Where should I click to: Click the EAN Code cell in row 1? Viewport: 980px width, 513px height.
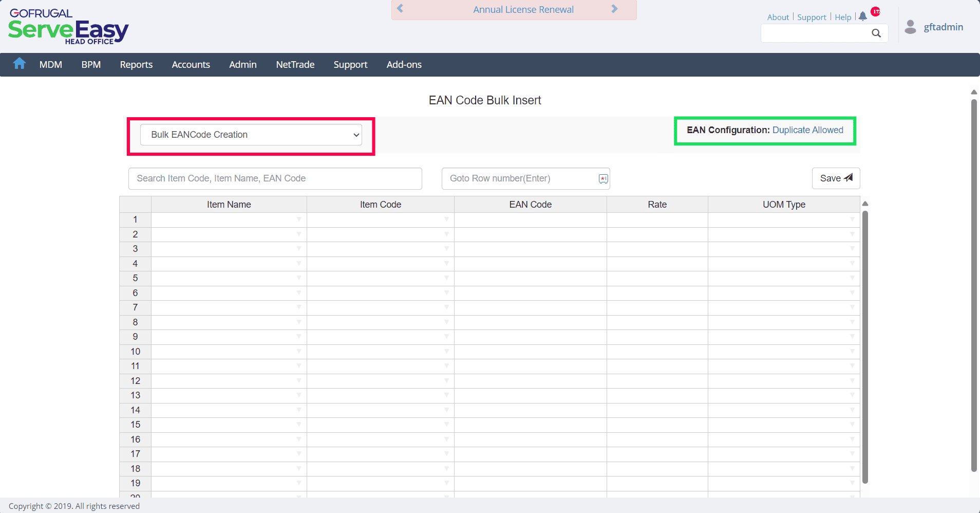(x=531, y=219)
